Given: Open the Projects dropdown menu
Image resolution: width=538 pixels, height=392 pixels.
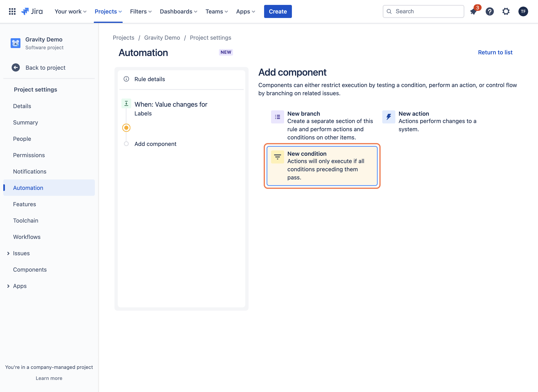Looking at the screenshot, I should (x=108, y=11).
